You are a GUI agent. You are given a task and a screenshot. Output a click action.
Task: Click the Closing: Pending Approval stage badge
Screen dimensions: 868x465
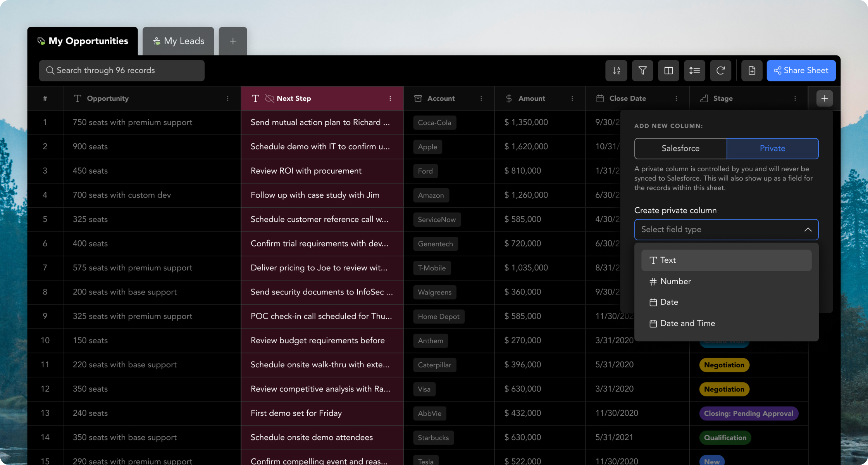coord(748,413)
